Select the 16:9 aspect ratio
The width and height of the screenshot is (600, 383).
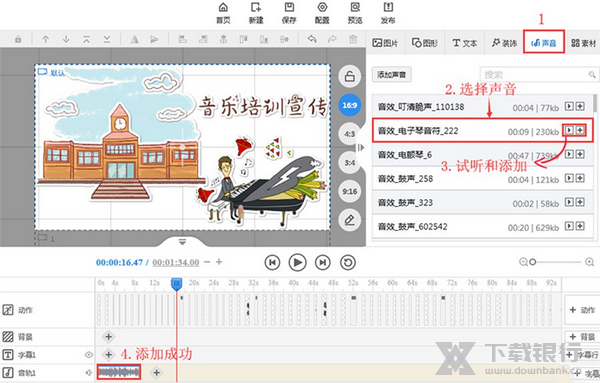349,105
